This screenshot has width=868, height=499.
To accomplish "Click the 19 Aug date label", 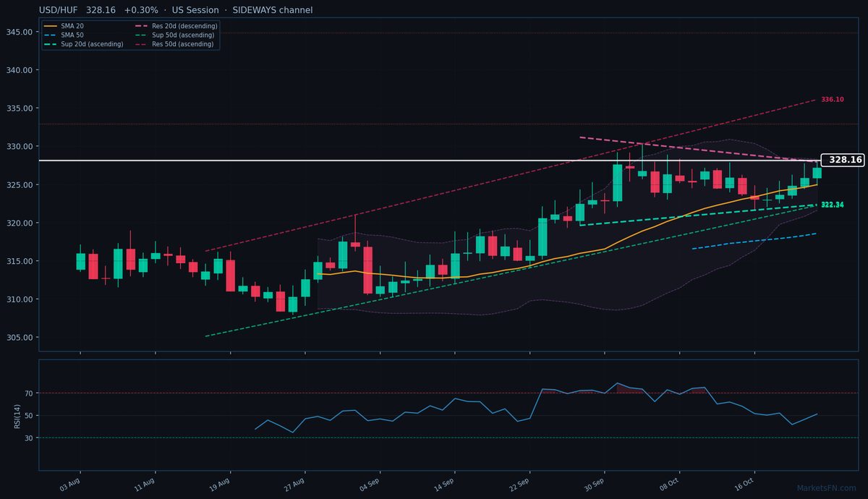I will tap(219, 483).
